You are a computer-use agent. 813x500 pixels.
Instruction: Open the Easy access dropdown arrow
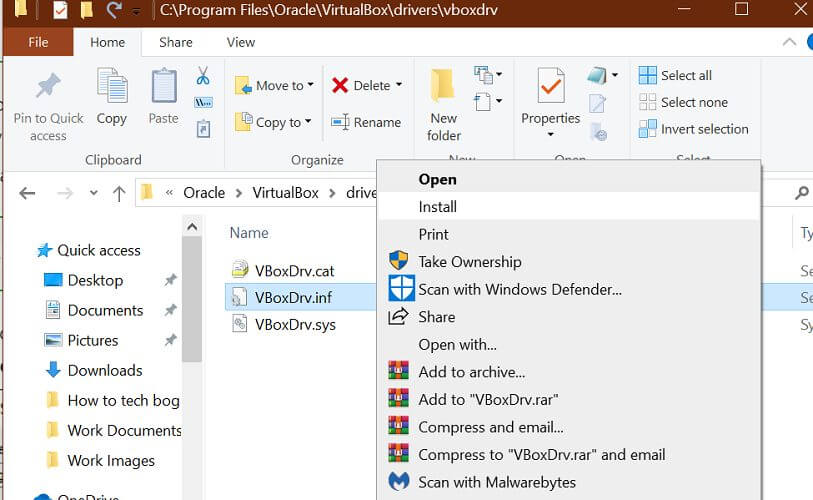[499, 101]
